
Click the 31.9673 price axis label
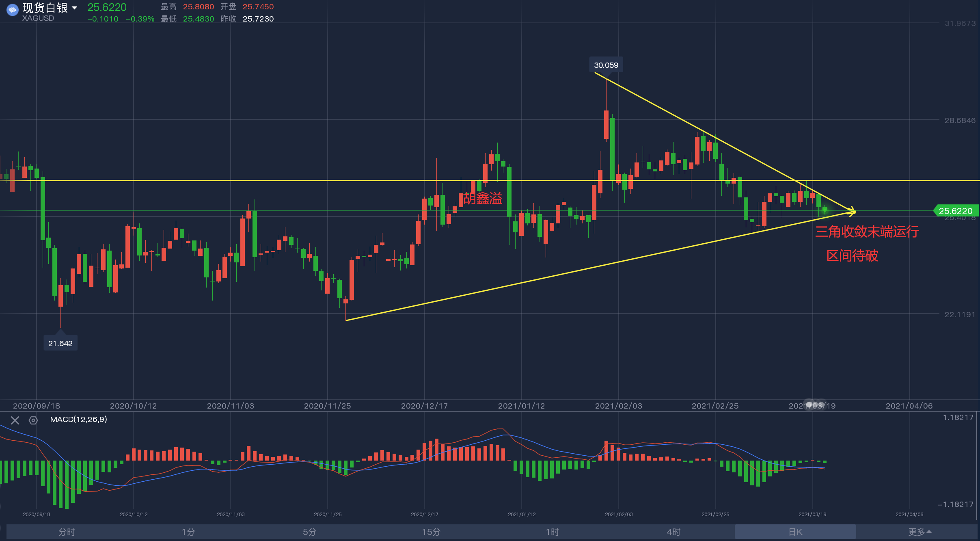pyautogui.click(x=960, y=24)
